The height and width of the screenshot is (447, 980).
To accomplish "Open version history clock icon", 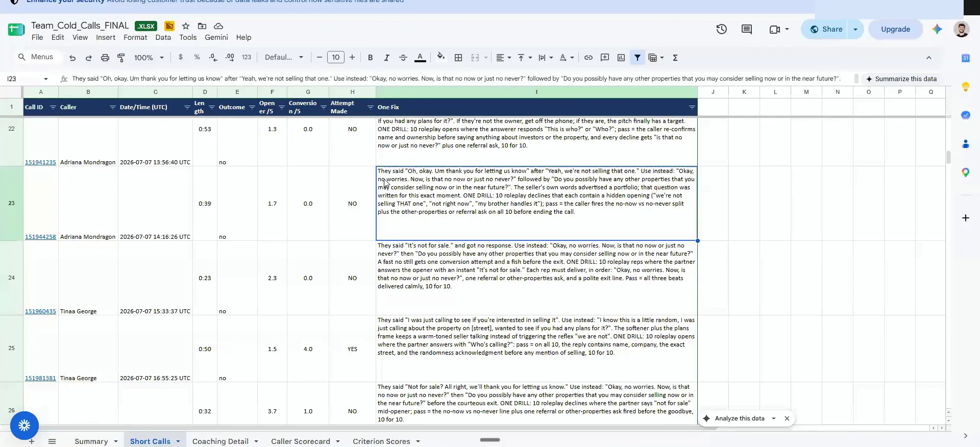I will click(721, 30).
